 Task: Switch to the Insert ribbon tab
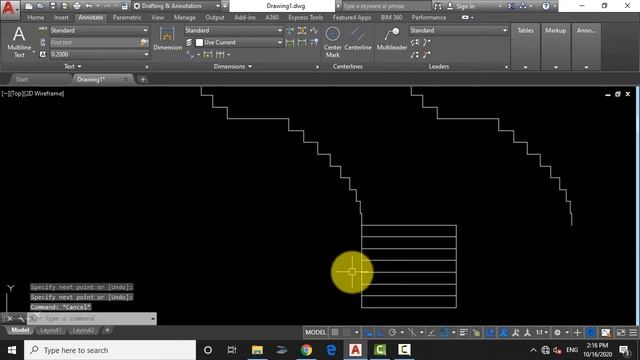[x=61, y=18]
